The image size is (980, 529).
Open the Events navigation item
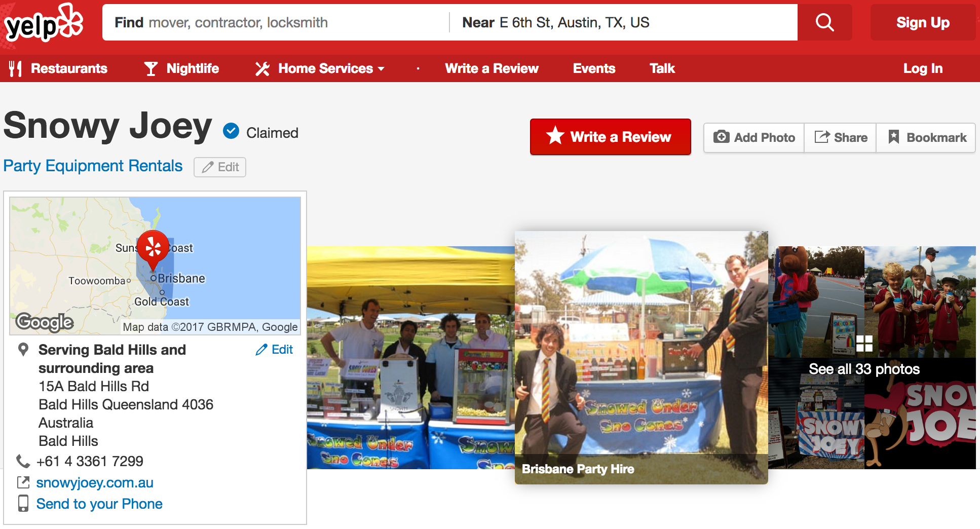[x=594, y=68]
